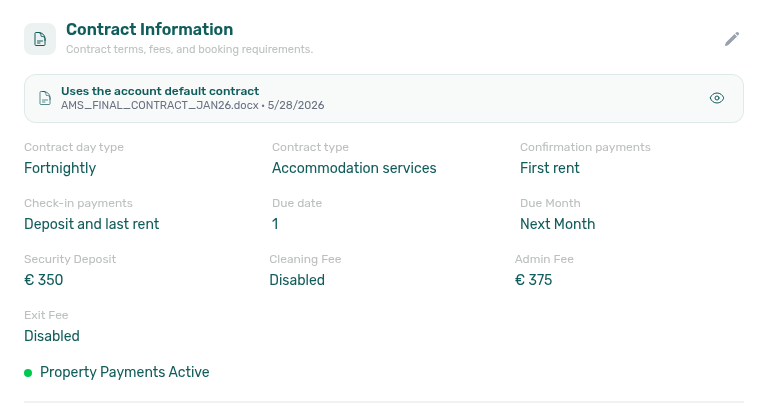Click the Fortnightly contract day type value
The height and width of the screenshot is (403, 768).
pyautogui.click(x=60, y=168)
